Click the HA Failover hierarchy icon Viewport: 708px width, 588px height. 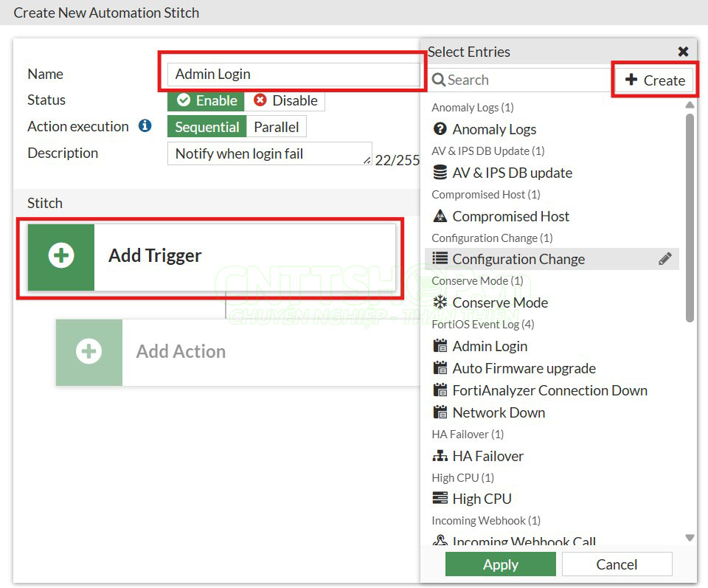coord(440,456)
